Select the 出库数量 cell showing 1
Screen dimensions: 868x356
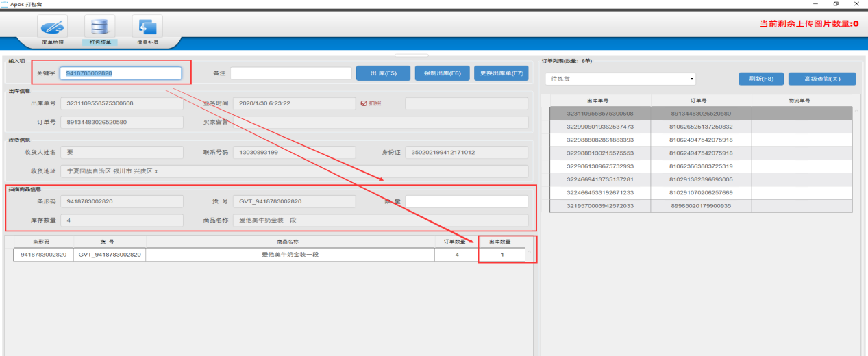[501, 255]
